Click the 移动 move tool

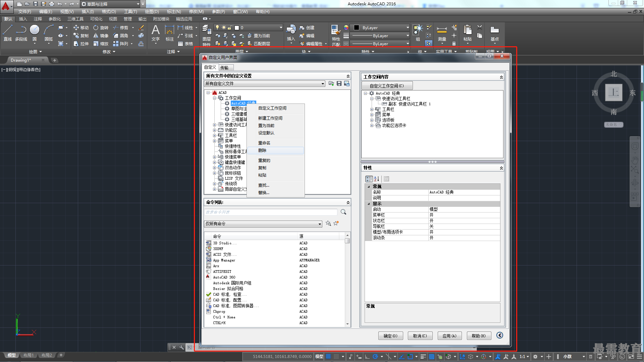click(81, 27)
